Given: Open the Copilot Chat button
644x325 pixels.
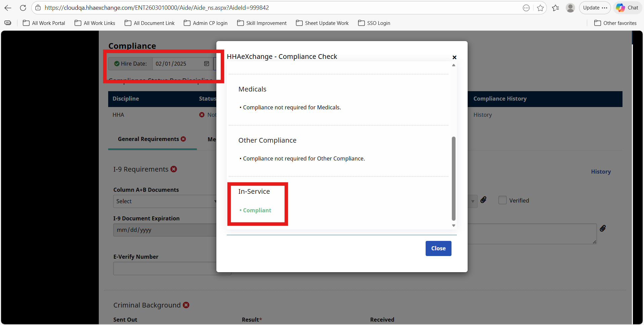Looking at the screenshot, I should click(x=627, y=8).
